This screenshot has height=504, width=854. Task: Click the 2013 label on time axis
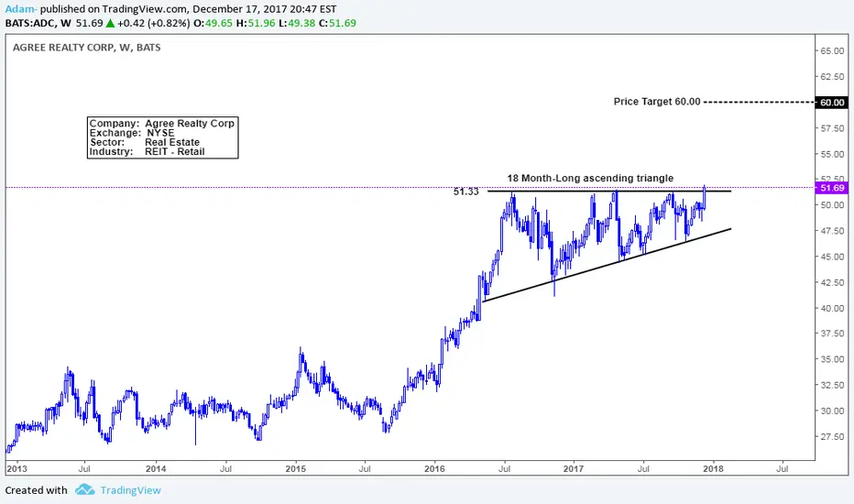(16, 468)
